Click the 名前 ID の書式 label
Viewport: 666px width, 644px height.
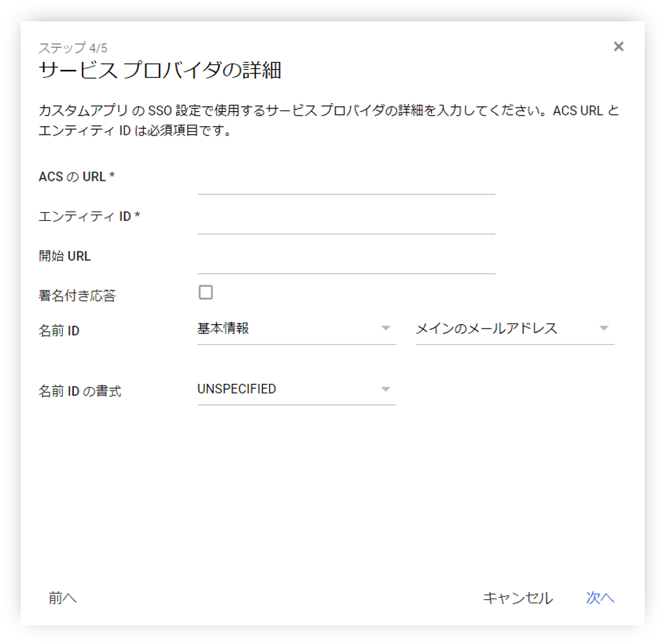[80, 391]
